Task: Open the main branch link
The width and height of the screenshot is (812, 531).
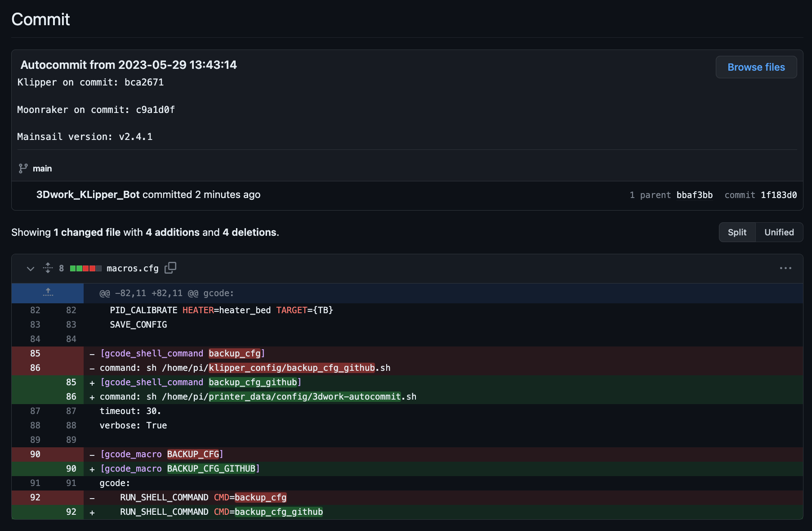Action: point(42,168)
